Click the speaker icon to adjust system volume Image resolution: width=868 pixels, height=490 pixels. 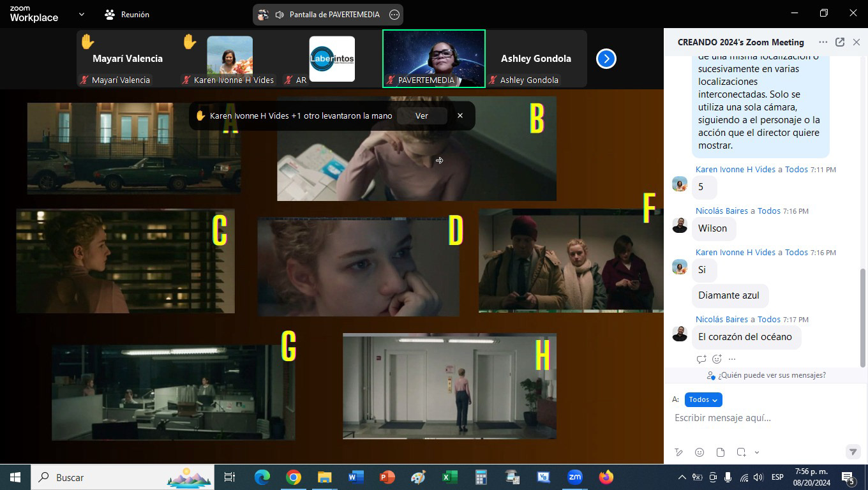[758, 477]
